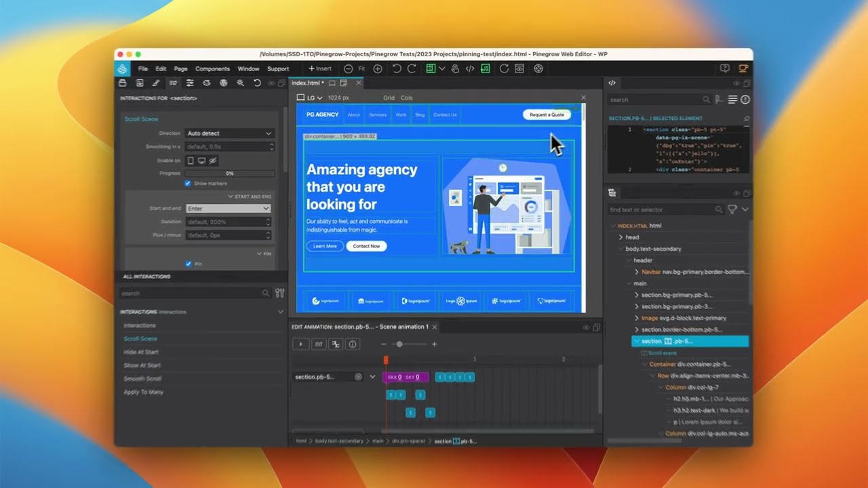The image size is (868, 488).
Task: Click the orange coffee cup icon
Action: pos(743,68)
